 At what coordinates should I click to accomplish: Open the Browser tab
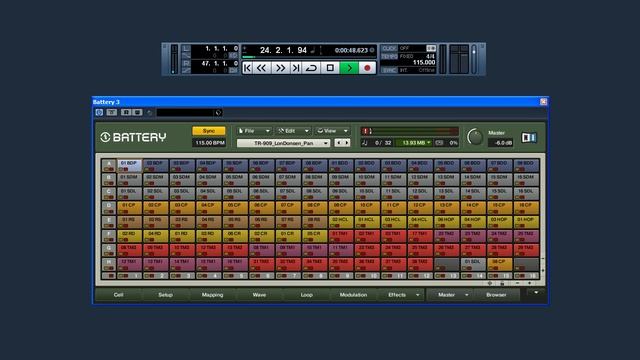(x=496, y=295)
